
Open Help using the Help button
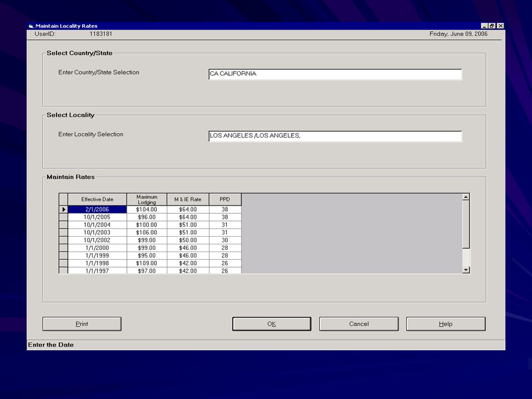point(446,324)
